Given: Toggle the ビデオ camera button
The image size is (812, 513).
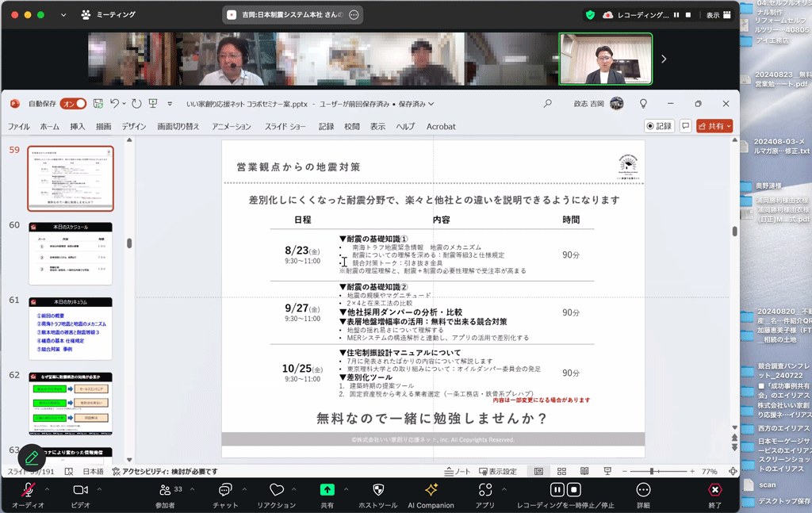Looking at the screenshot, I should click(80, 491).
